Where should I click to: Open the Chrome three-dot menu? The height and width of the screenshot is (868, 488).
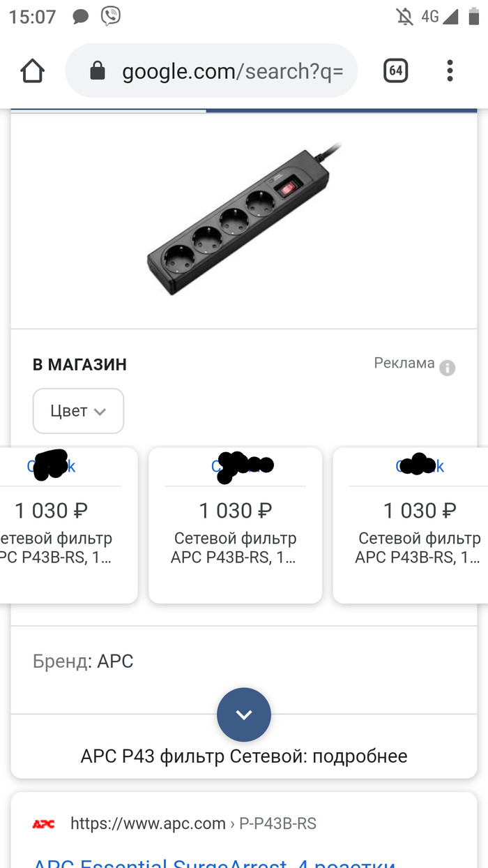tap(450, 70)
